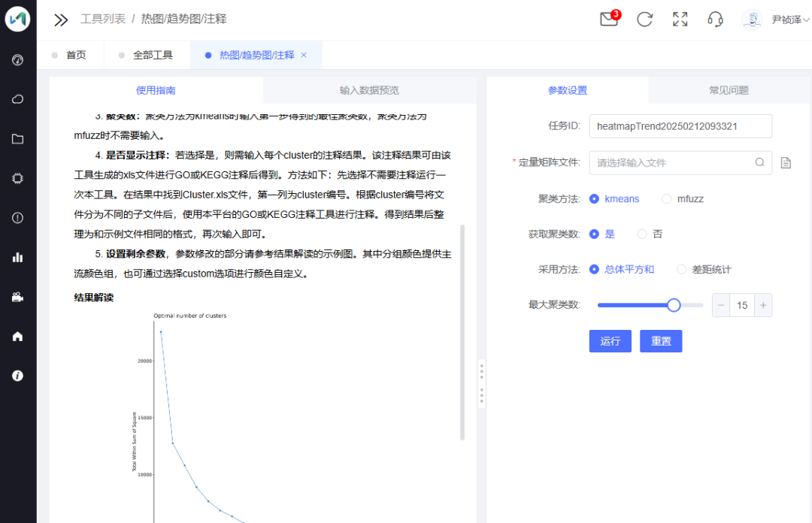Increase 最大聚类数 with plus button

[x=763, y=306]
